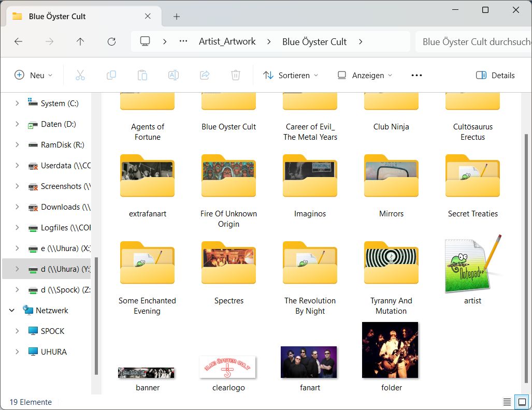Select Netzwerk in the navigation pane
Screen dimensions: 532x410
(x=47, y=310)
